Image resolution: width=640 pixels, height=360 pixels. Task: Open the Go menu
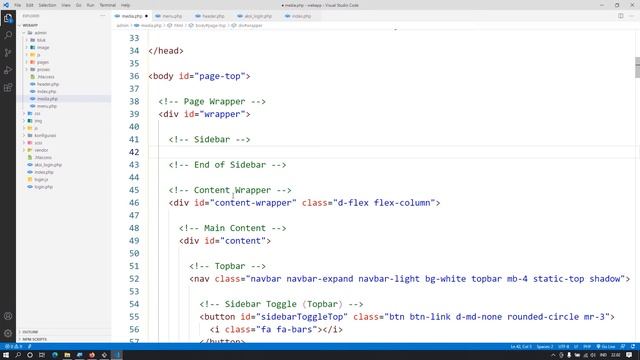coord(78,5)
